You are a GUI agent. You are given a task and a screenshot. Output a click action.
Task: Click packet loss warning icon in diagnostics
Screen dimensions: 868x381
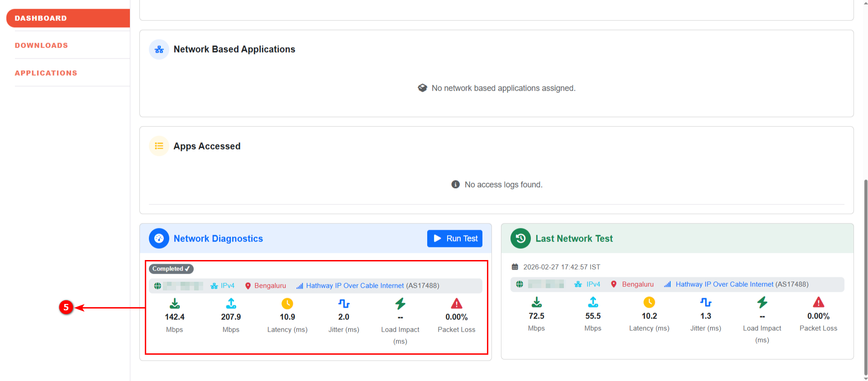click(457, 303)
